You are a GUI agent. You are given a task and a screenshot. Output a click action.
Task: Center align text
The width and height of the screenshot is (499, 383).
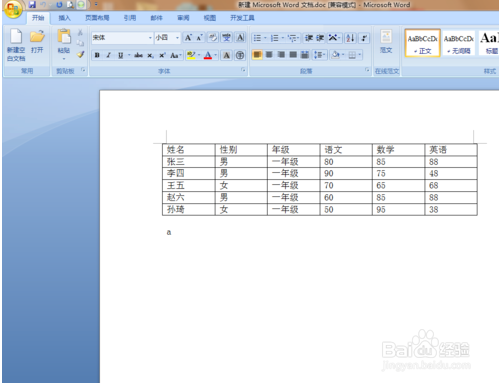(269, 55)
